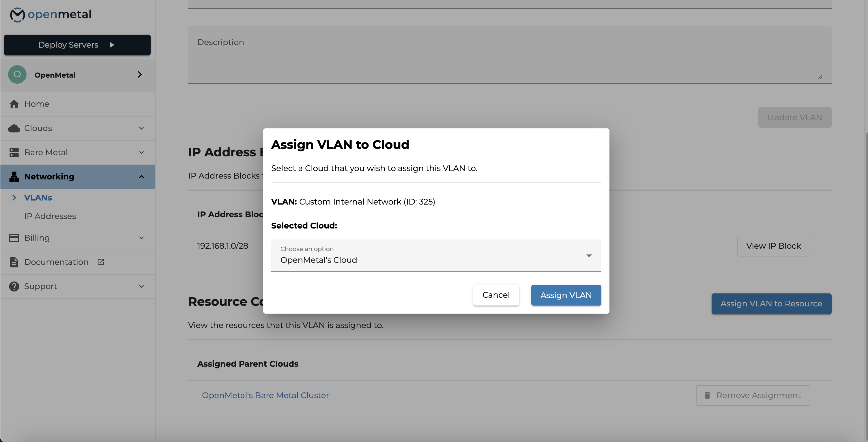This screenshot has height=442, width=868.
Task: Click the Documentation document icon
Action: (x=14, y=262)
